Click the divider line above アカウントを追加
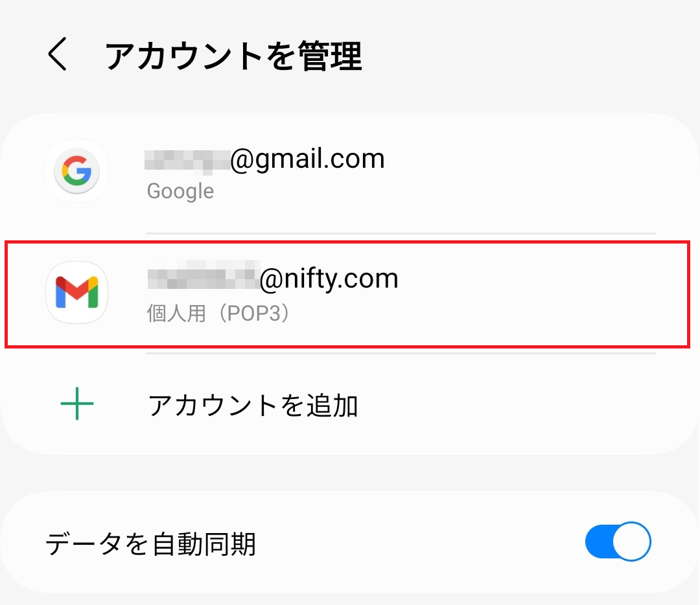Viewport: 700px width, 605px height. pos(401,353)
